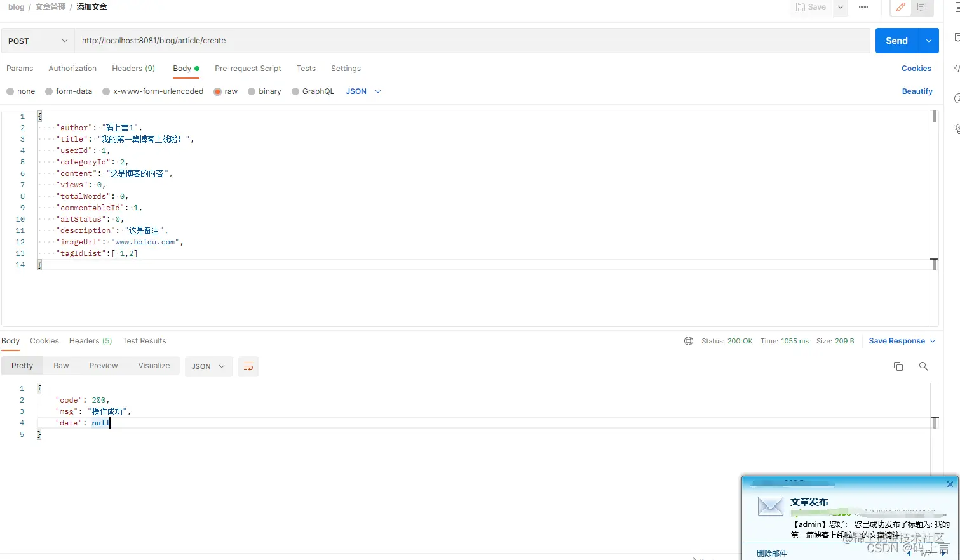Click the "msg" line in the response
The image size is (960, 560).
click(93, 411)
